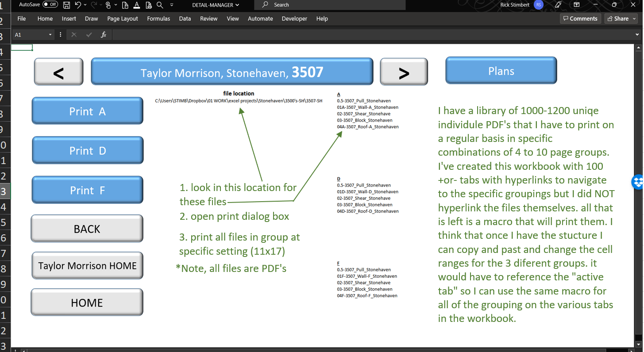This screenshot has height=352, width=644.
Task: Click the Insert Function fx icon
Action: [103, 34]
